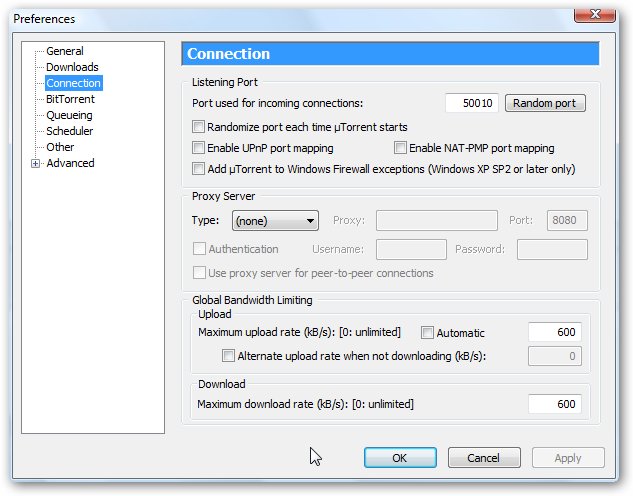Enable Randomize port each time µTorrent starts

(x=198, y=127)
